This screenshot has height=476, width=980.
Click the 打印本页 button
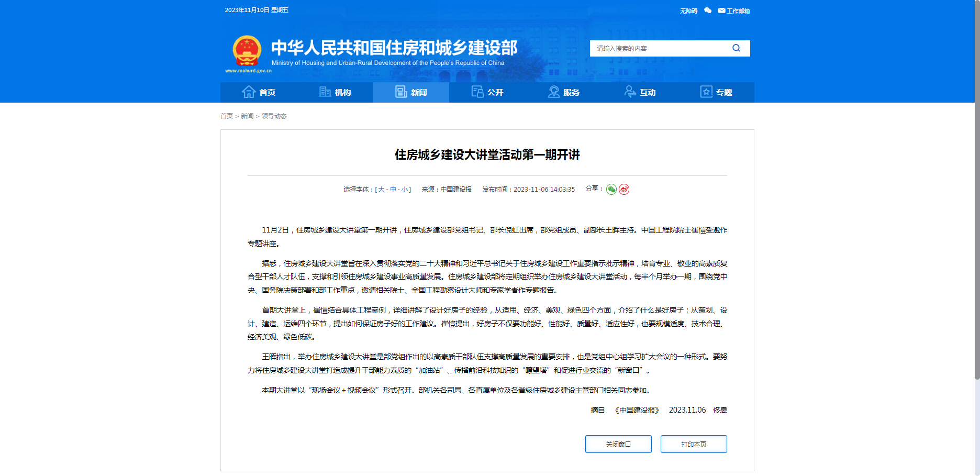[694, 444]
